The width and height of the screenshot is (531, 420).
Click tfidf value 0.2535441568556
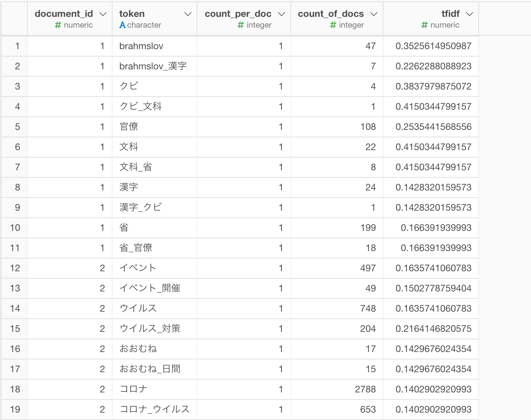(x=433, y=127)
